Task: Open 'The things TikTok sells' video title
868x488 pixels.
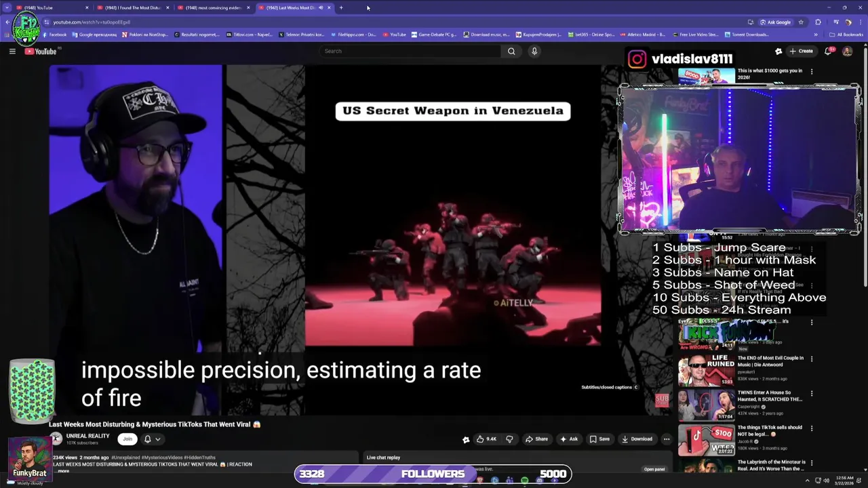Action: (x=770, y=430)
